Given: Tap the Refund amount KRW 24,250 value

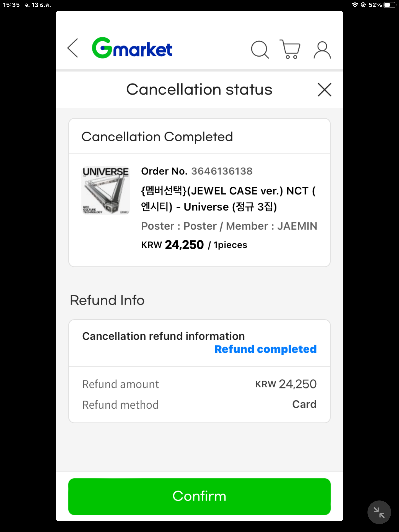Looking at the screenshot, I should 286,384.
